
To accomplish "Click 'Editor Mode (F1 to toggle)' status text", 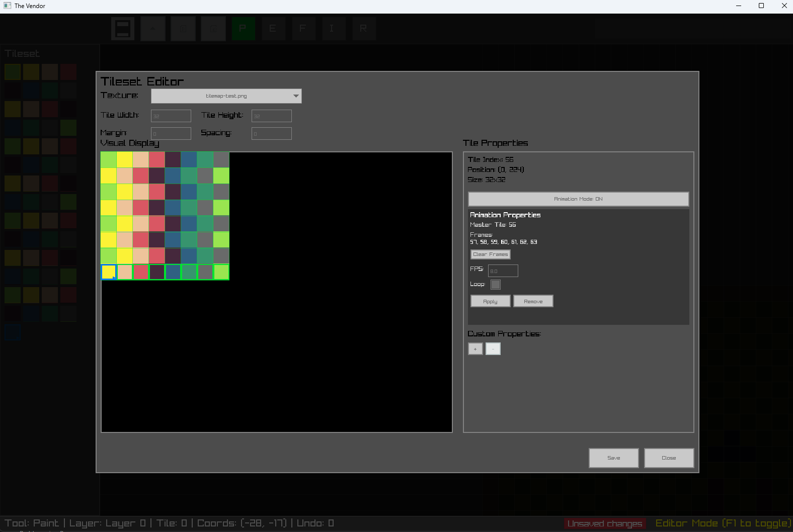I will click(723, 523).
